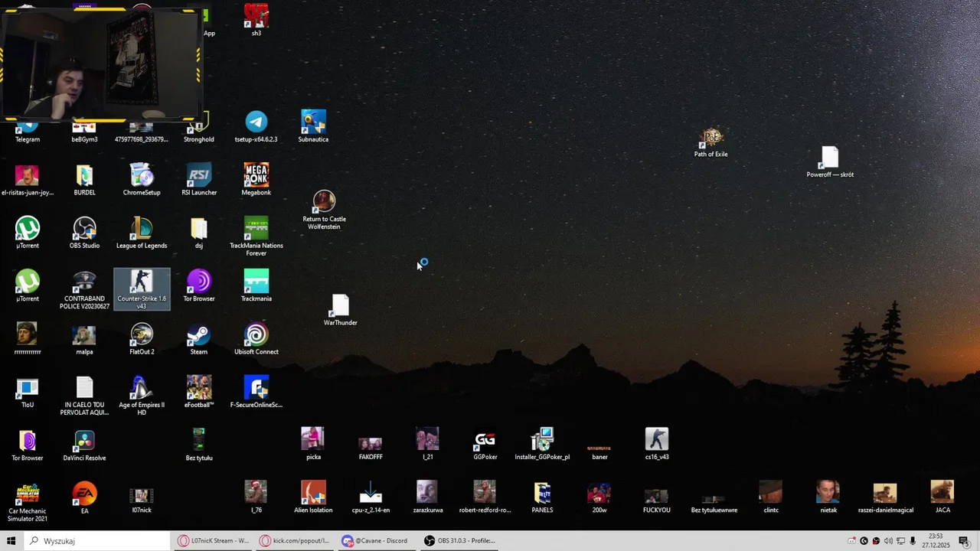Screen dimensions: 980x551
Task: Click the microphone tray icon
Action: click(x=913, y=541)
